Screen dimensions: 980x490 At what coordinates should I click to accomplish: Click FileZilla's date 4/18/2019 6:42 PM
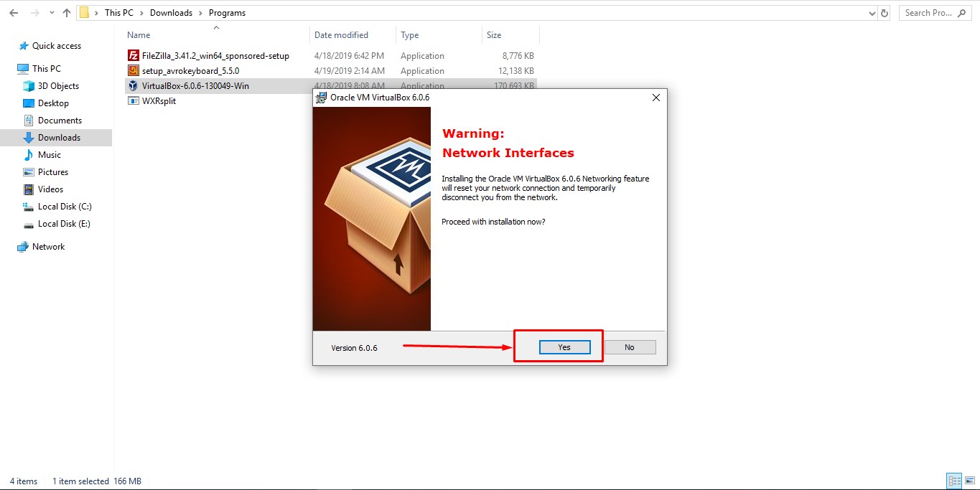(349, 56)
